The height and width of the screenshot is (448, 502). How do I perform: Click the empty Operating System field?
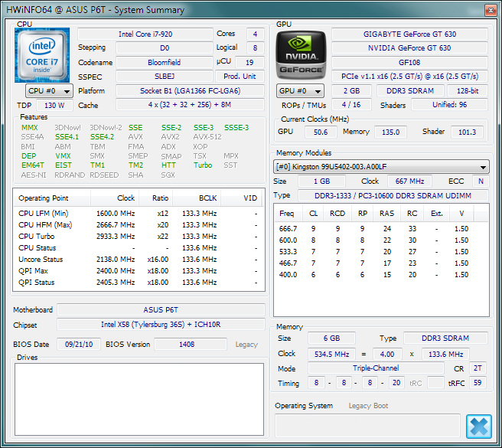[x=367, y=426]
